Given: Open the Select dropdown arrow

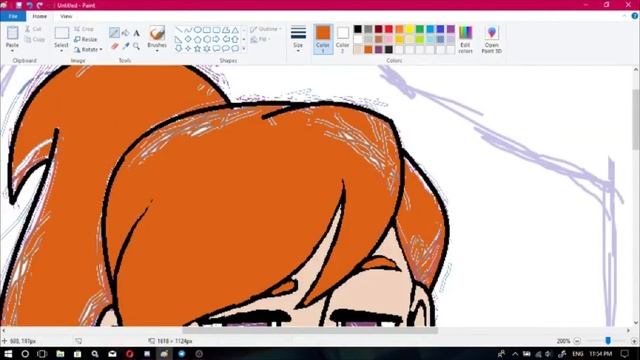Looking at the screenshot, I should 62,51.
